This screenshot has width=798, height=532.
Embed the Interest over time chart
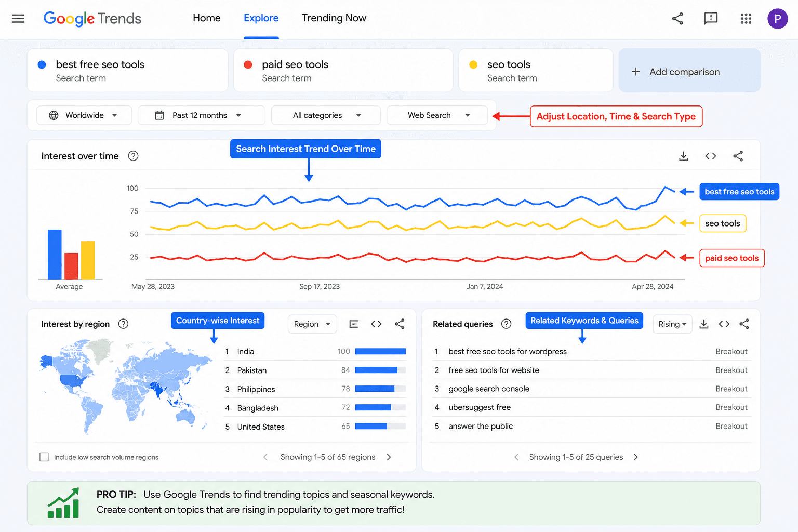tap(711, 156)
